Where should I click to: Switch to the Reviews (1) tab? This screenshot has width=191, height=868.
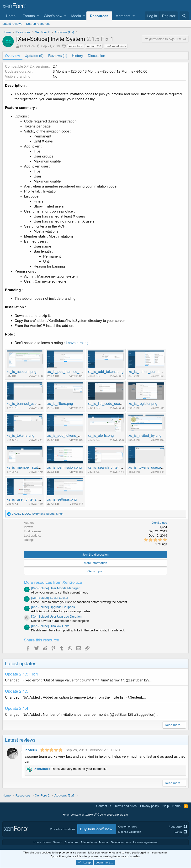pyautogui.click(x=58, y=56)
